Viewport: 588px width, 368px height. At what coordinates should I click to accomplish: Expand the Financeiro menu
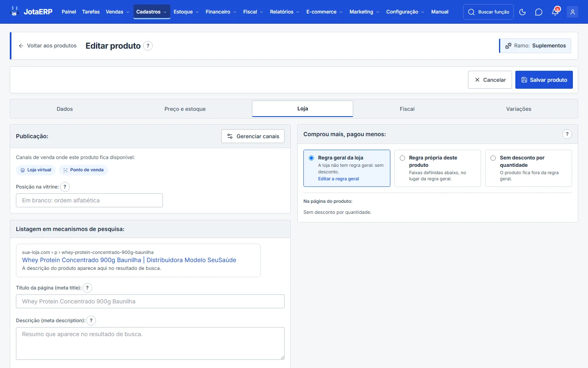[221, 12]
